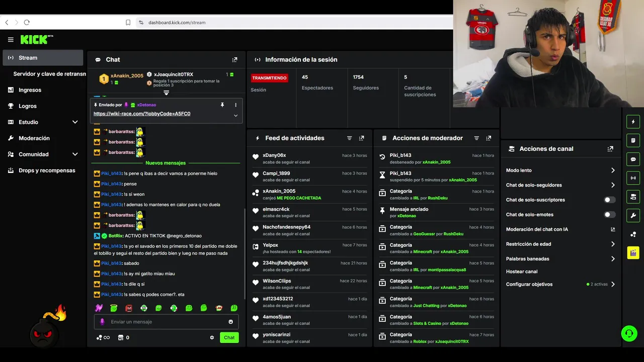Viewport: 644px width, 362px height.
Task: Open the pinned message options menu
Action: pos(235,105)
